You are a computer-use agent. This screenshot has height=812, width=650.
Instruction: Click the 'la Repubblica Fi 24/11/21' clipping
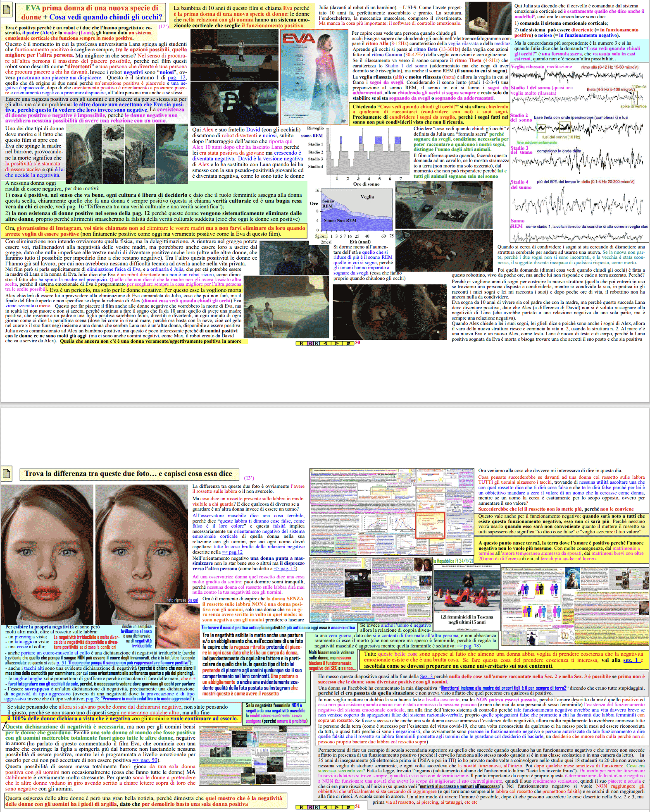coord(454,561)
